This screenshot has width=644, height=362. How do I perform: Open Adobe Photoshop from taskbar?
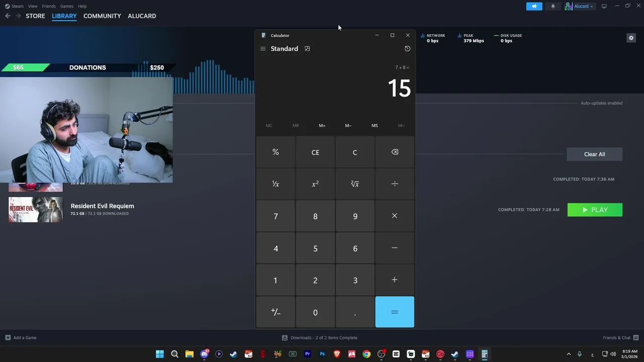coord(322,354)
